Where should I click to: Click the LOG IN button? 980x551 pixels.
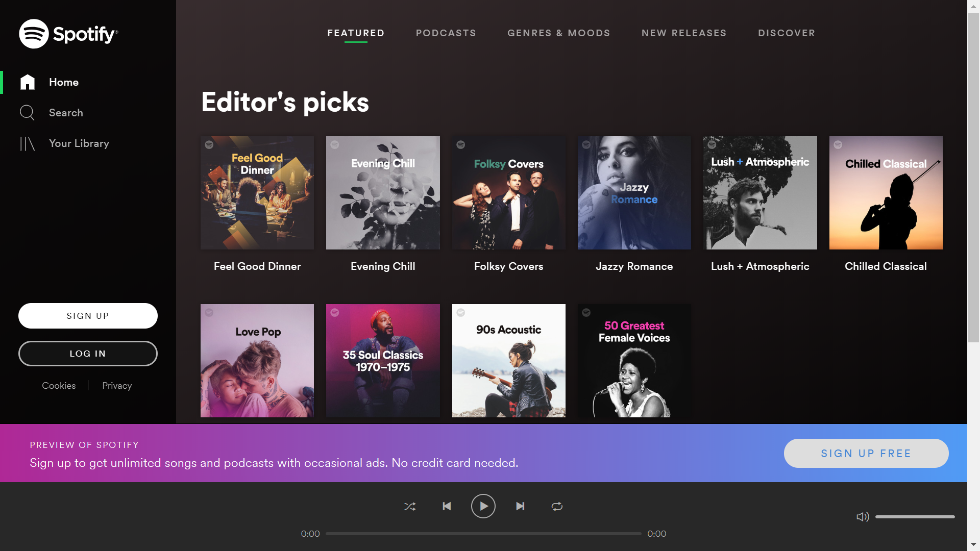point(88,353)
